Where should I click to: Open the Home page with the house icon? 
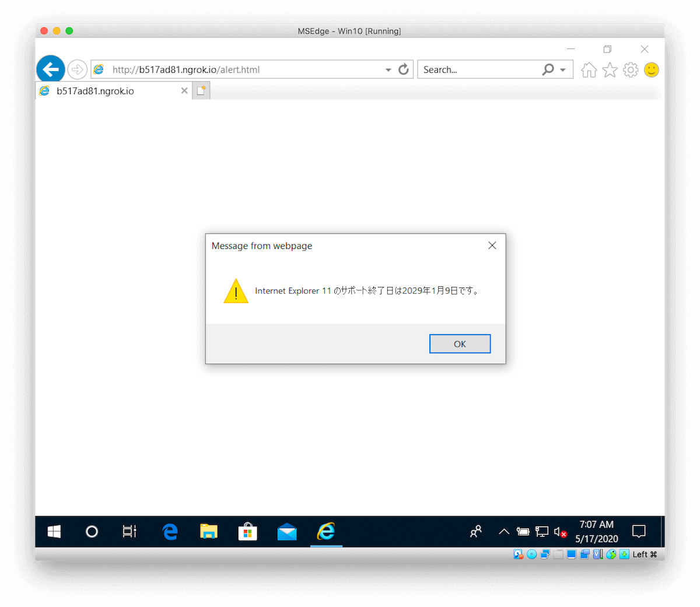pyautogui.click(x=589, y=70)
